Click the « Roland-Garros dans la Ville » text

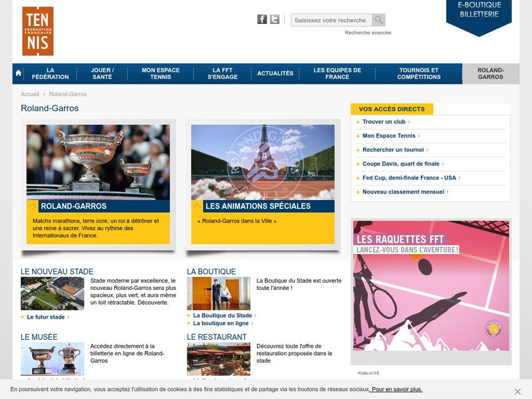(x=237, y=221)
